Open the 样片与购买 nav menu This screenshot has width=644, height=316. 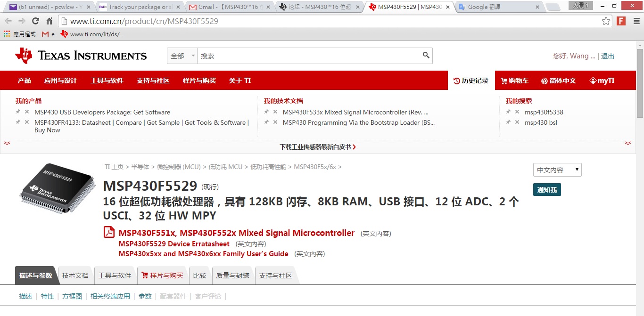click(x=199, y=81)
